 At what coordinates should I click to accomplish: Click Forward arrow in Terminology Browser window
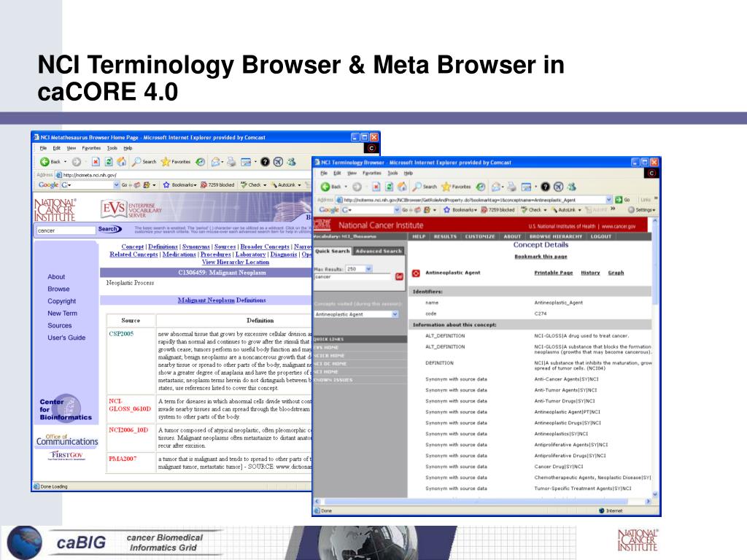[357, 187]
